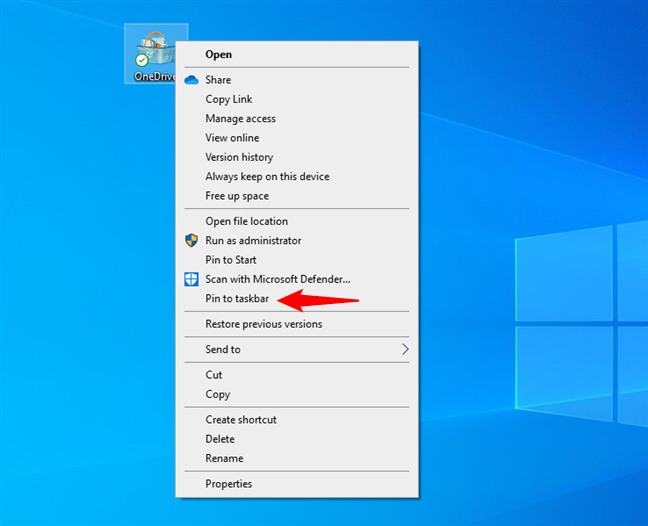This screenshot has width=648, height=526.
Task: Click the OneDrive shortcut label text
Action: pos(155,76)
